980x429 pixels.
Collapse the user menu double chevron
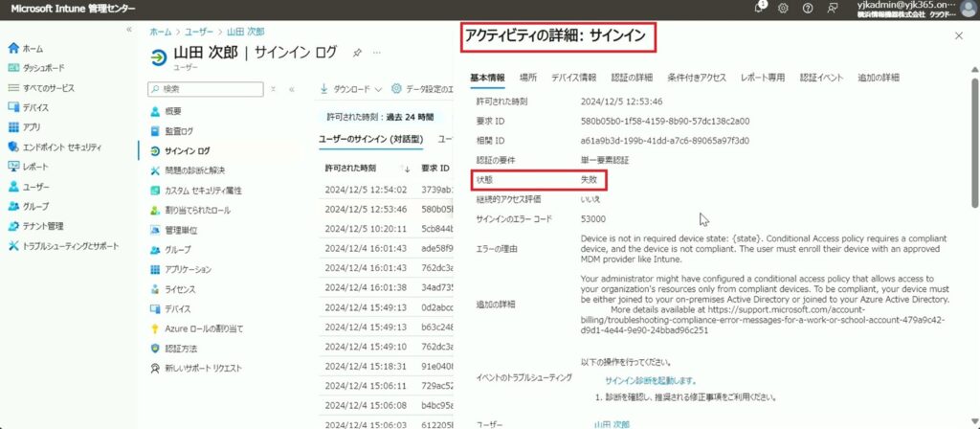pos(291,89)
